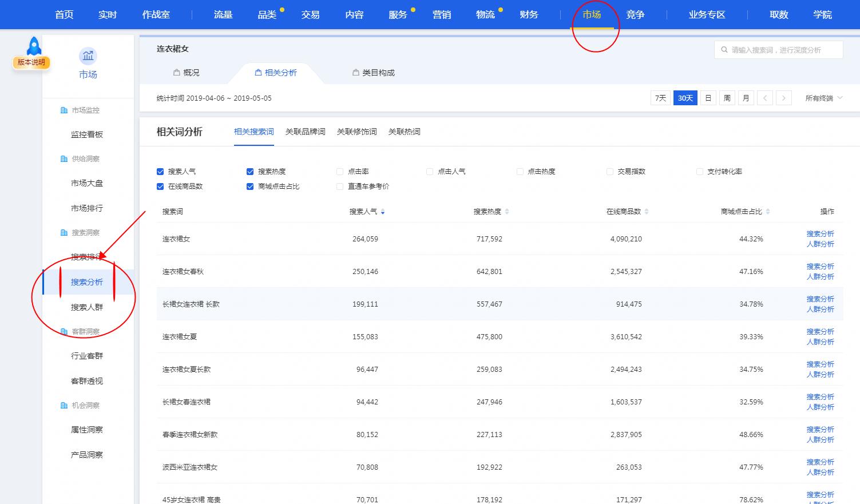This screenshot has height=504, width=860.
Task: Click the search magnifier icon
Action: pyautogui.click(x=724, y=50)
